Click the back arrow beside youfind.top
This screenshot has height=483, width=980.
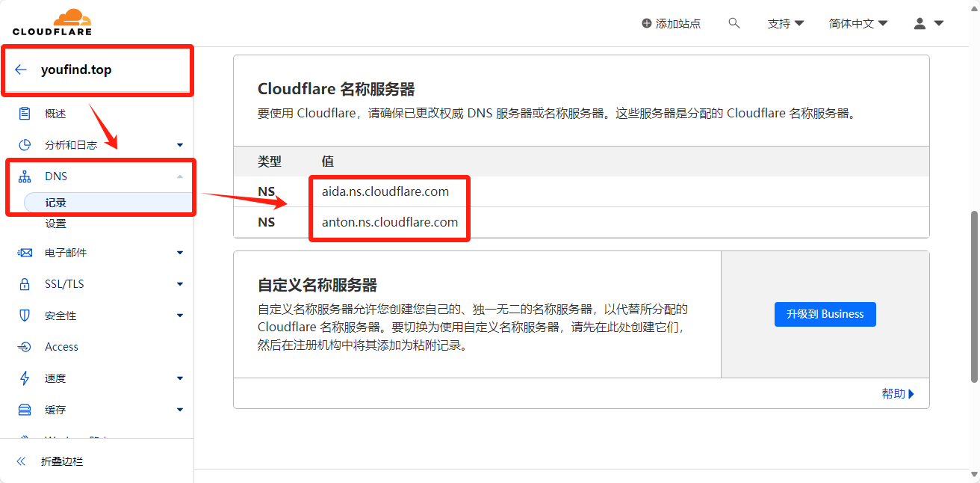point(21,70)
